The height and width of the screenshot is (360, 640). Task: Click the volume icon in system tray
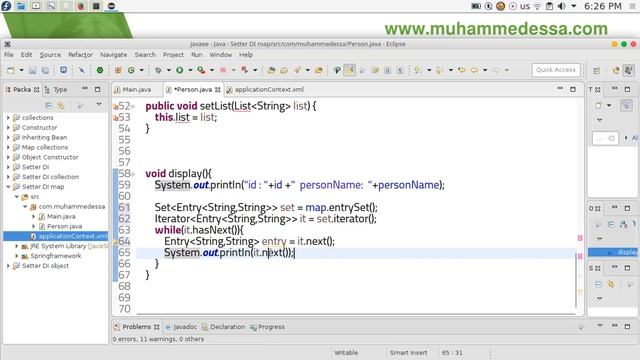pos(562,6)
